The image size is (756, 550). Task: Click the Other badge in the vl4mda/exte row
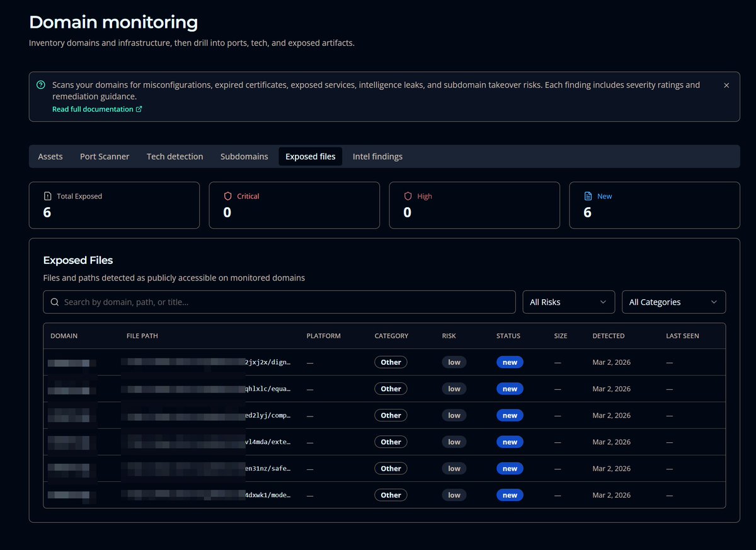pos(391,442)
